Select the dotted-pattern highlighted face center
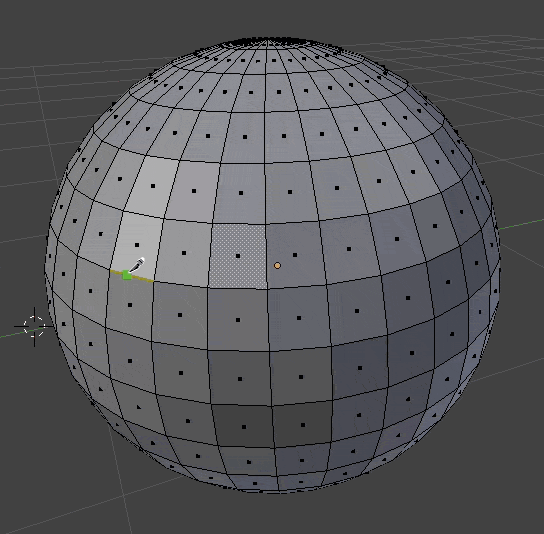Screen dimensions: 544x534 click(x=238, y=256)
